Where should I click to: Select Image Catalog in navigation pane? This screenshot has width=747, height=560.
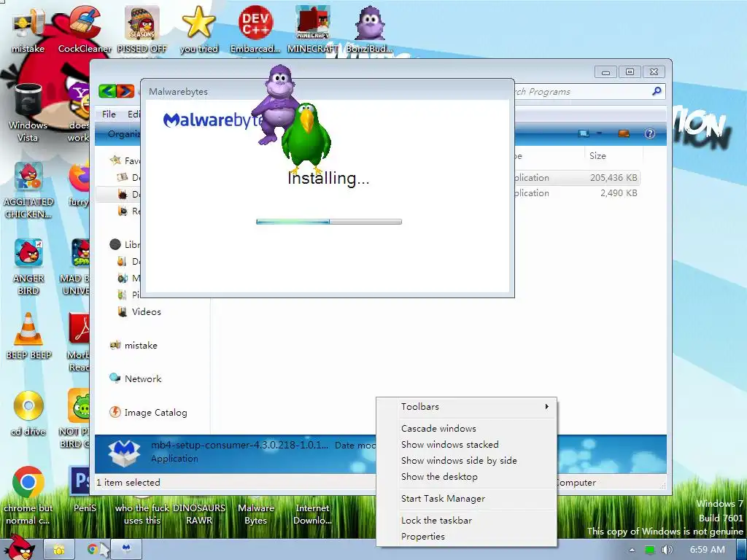(x=155, y=413)
